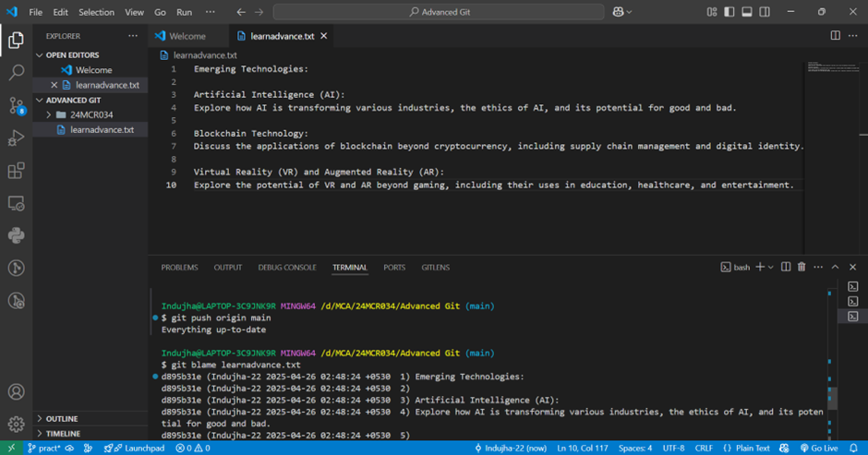
Task: Change the UTF-8 file encoding
Action: tap(674, 448)
